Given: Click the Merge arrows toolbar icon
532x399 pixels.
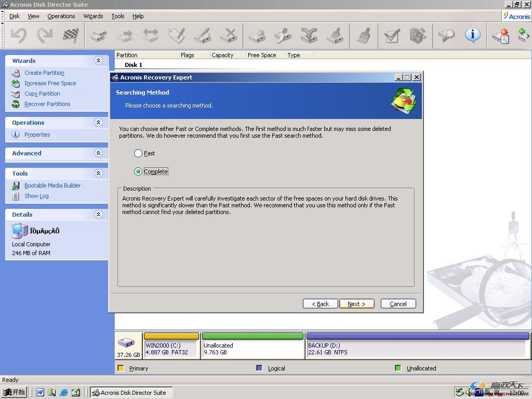Looking at the screenshot, I should 309,35.
